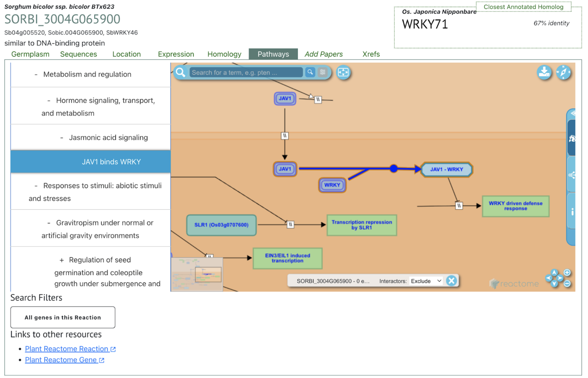This screenshot has height=378, width=588.
Task: Collapse Hormone signaling, transport, and metabolism
Action: pyautogui.click(x=49, y=101)
